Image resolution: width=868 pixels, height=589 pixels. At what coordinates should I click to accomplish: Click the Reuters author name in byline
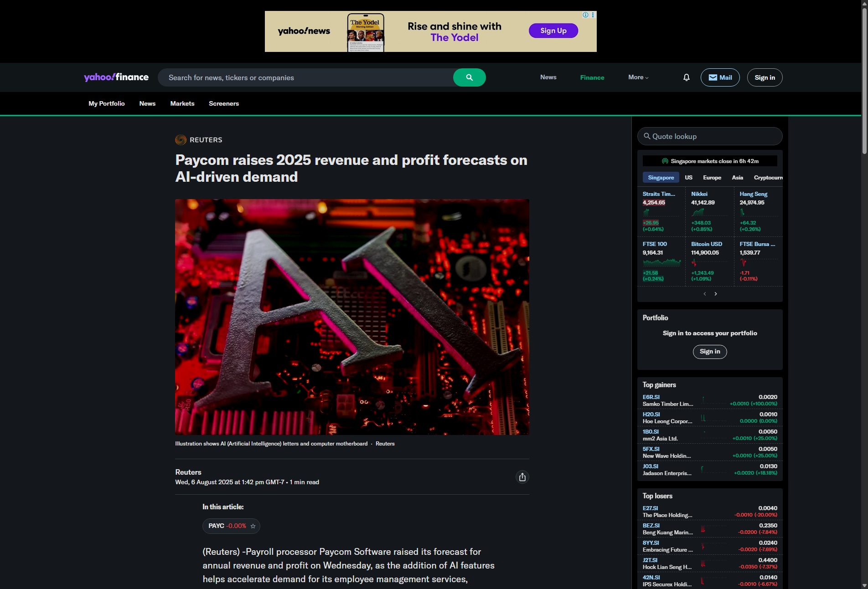point(188,472)
